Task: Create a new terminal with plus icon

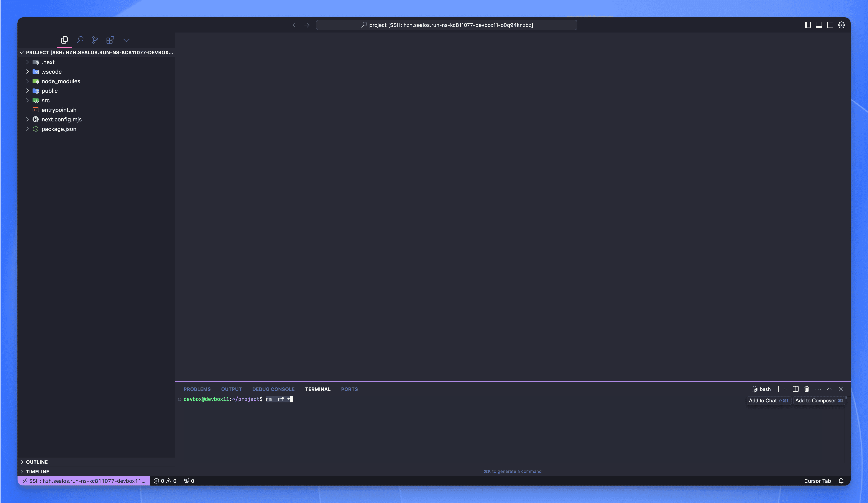Action: coord(778,389)
